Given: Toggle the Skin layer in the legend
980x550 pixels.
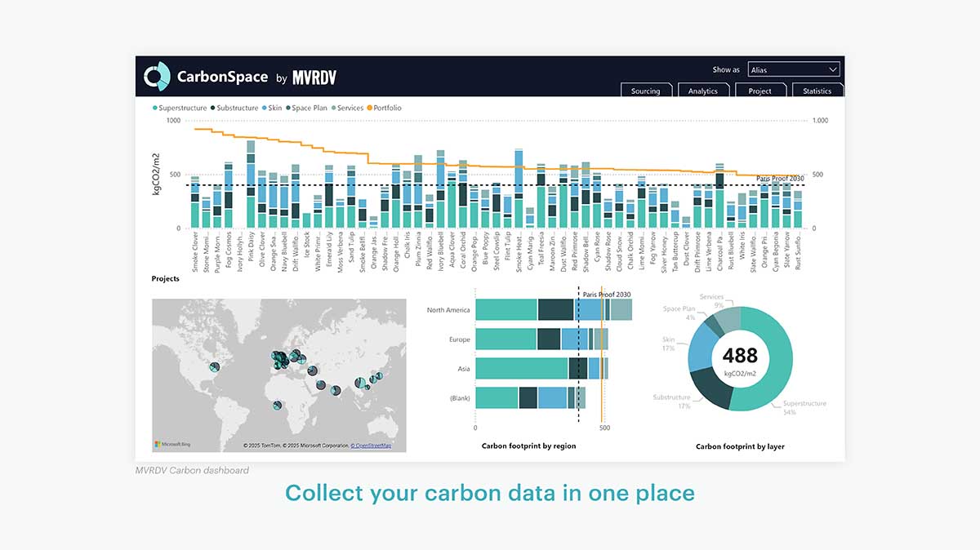Looking at the screenshot, I should click(x=271, y=108).
